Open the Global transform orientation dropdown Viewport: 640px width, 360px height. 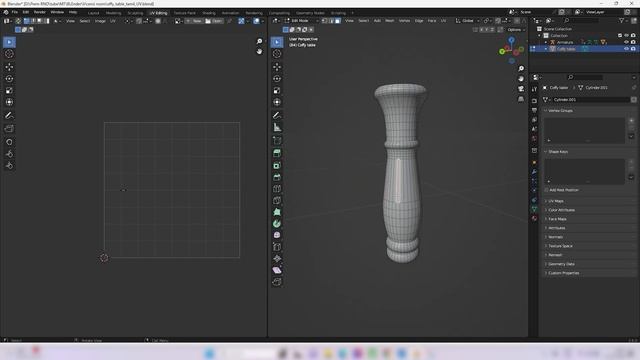[x=468, y=20]
